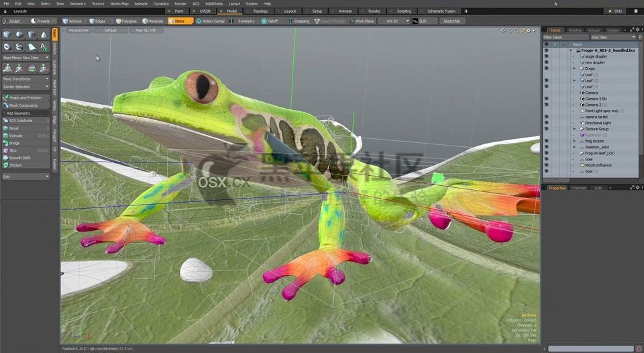Select the Cone primitive tool
This screenshot has height=353, width=644.
tap(44, 34)
